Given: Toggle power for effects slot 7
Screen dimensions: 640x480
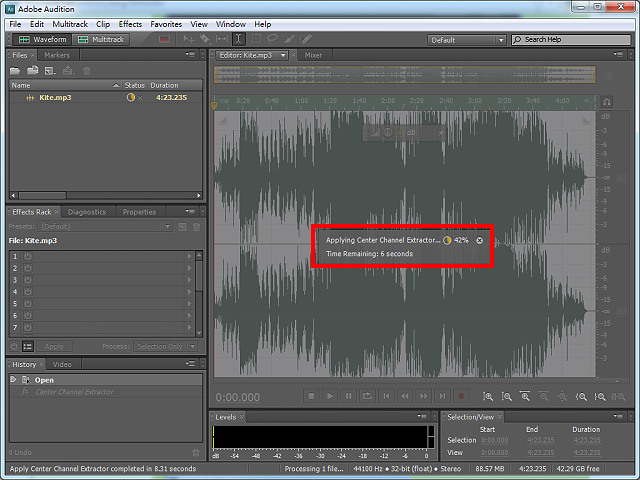Looking at the screenshot, I should pyautogui.click(x=27, y=327).
